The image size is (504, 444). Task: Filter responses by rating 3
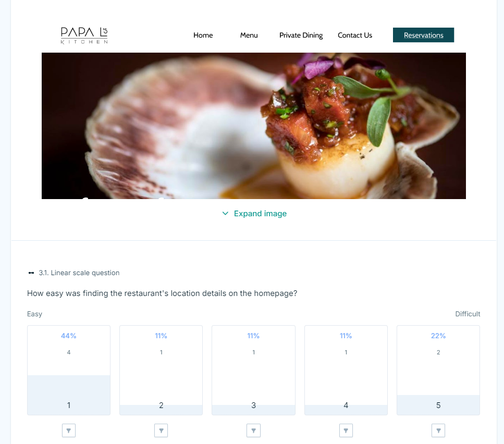coord(254,430)
